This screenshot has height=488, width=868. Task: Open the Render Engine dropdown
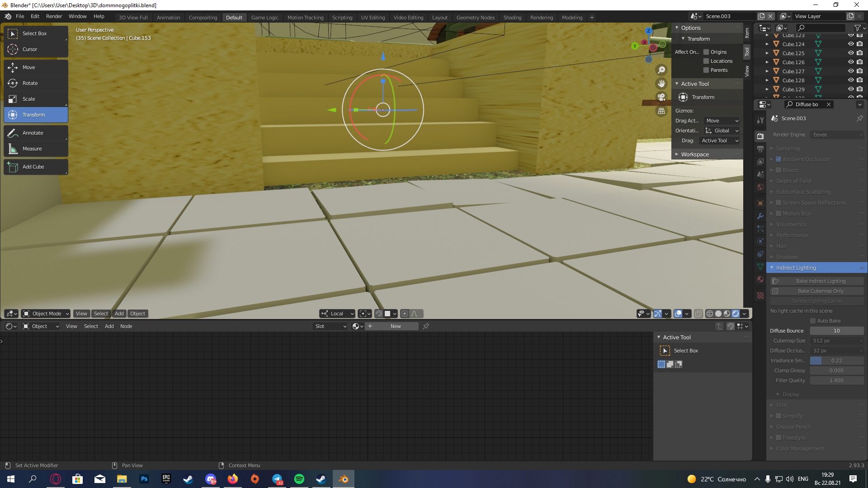(836, 135)
